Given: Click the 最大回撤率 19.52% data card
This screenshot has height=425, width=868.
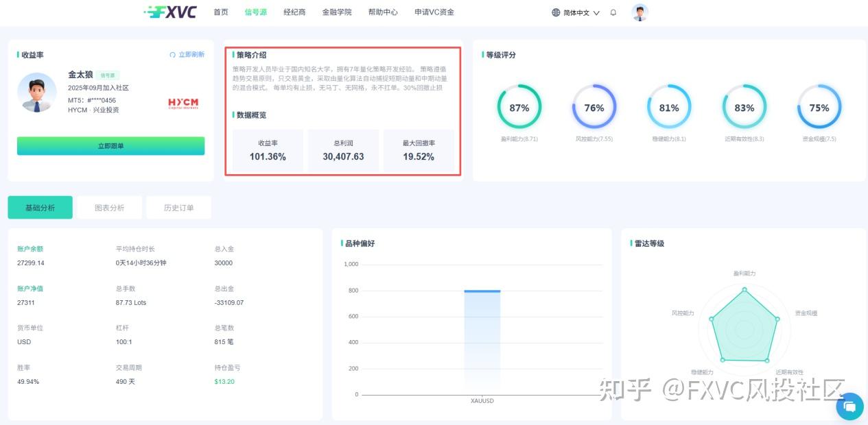Looking at the screenshot, I should (x=419, y=150).
